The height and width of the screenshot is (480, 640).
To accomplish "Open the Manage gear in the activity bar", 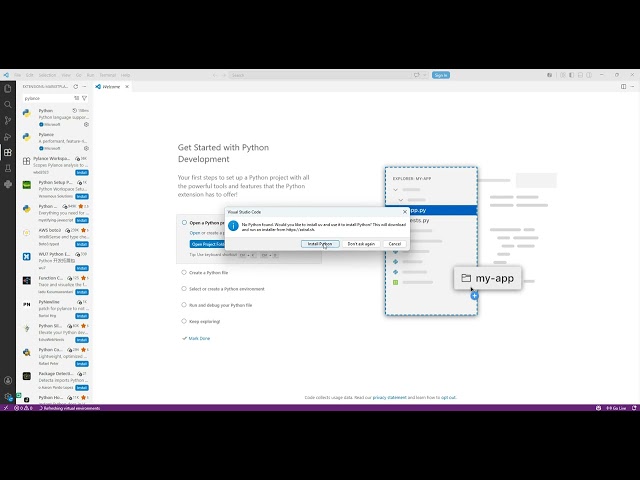I will point(8,396).
